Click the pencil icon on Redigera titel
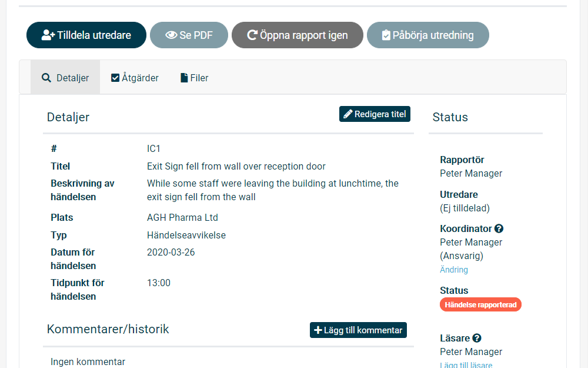Image resolution: width=588 pixels, height=368 pixels. point(348,114)
